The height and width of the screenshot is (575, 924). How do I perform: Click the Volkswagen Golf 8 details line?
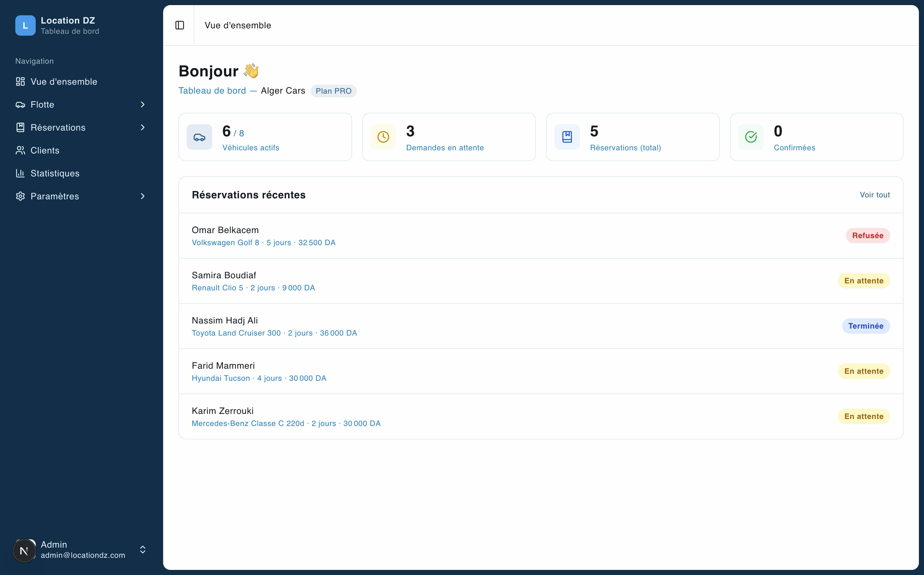264,243
